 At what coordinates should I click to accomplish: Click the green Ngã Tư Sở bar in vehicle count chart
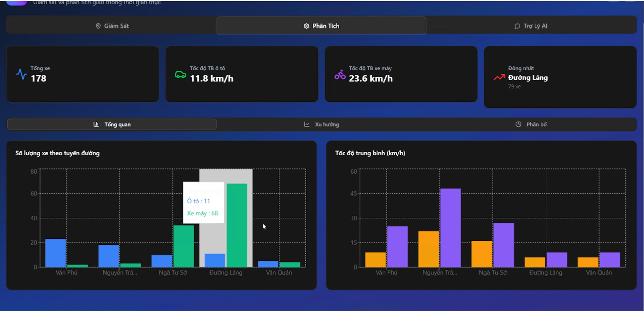point(184,246)
